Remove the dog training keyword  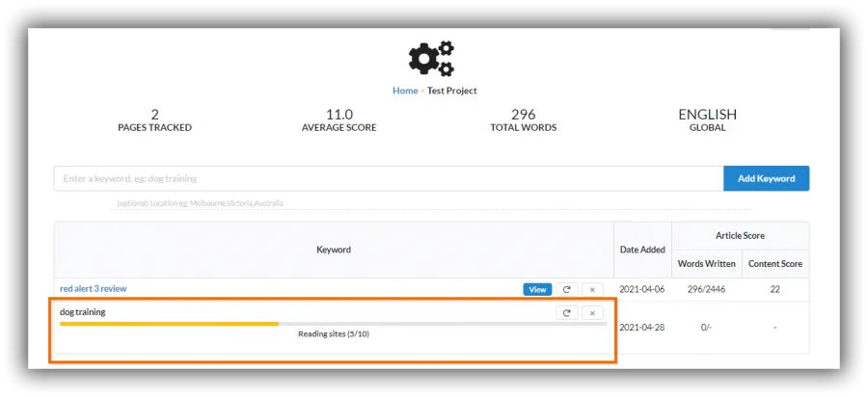click(x=592, y=313)
